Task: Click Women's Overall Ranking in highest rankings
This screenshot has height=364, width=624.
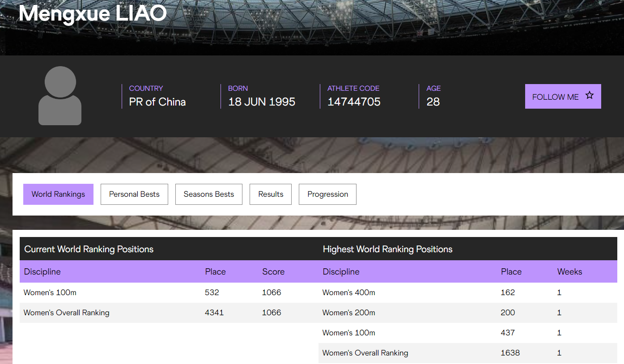Action: coord(365,353)
